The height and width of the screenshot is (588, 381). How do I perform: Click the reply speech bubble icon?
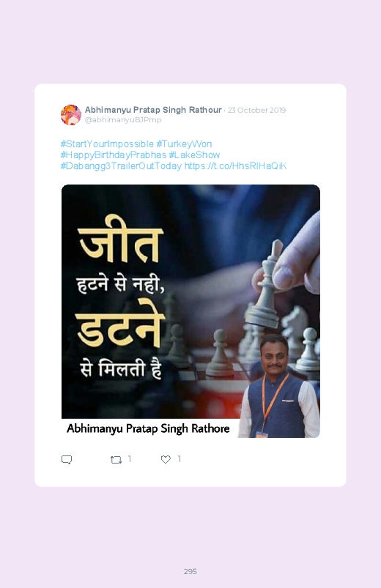[67, 460]
